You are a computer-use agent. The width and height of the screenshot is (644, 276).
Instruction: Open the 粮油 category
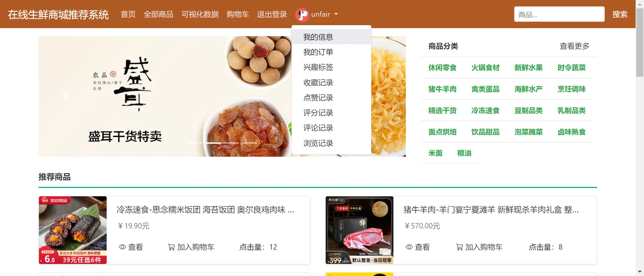click(x=464, y=153)
